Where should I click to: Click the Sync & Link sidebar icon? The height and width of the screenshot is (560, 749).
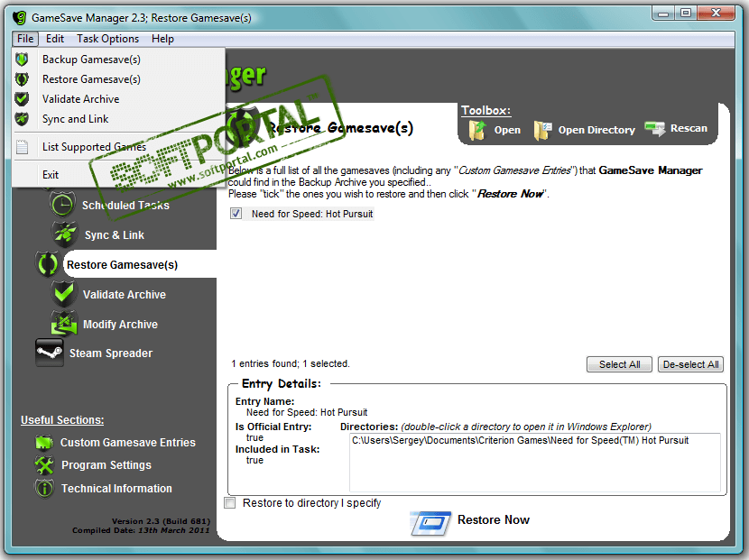click(64, 234)
